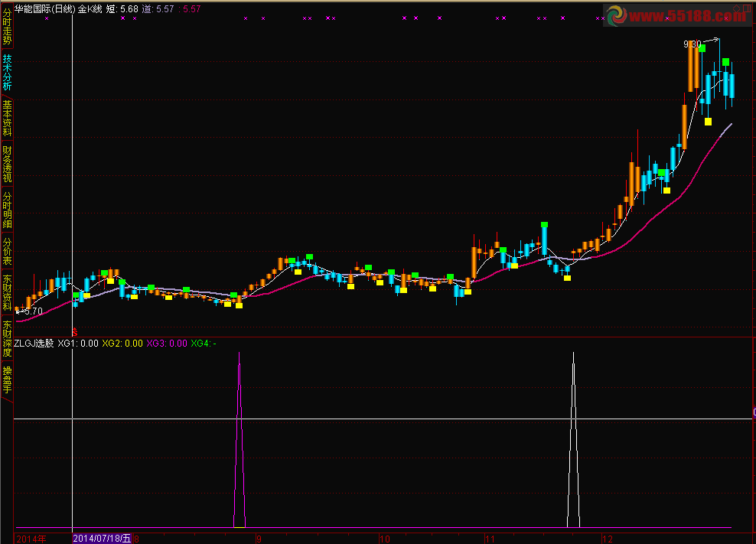Click the tall orange candle at the 9.30 high
The height and width of the screenshot is (544, 756).
pyautogui.click(x=691, y=66)
